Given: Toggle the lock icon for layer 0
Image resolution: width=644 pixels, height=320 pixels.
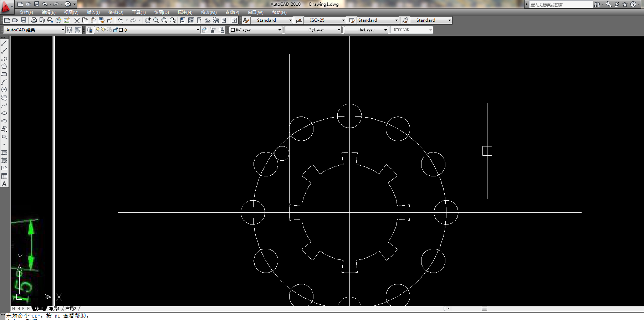Looking at the screenshot, I should (115, 30).
